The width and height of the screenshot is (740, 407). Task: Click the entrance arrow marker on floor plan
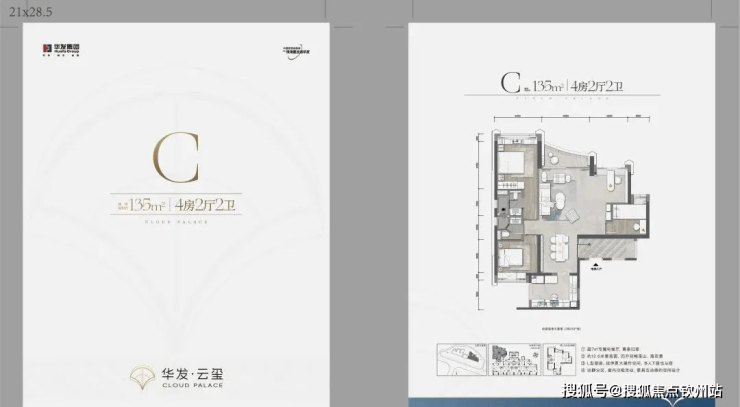[x=596, y=267]
